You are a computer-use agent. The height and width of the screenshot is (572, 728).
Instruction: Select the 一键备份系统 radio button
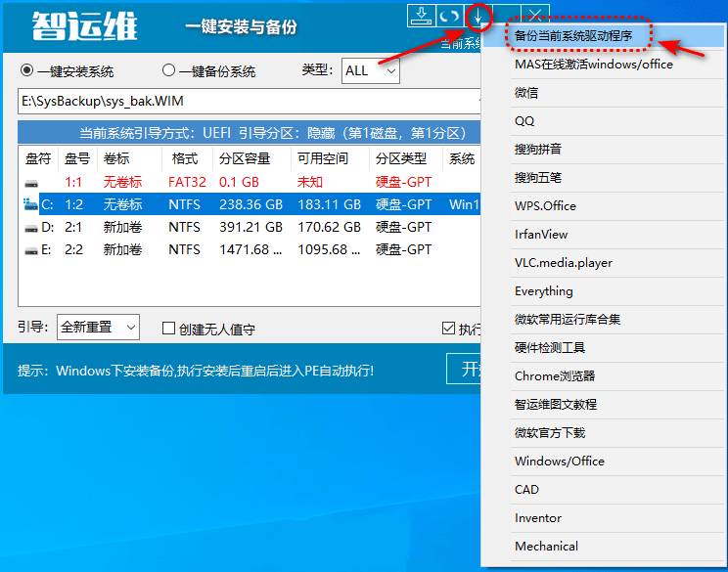click(169, 70)
